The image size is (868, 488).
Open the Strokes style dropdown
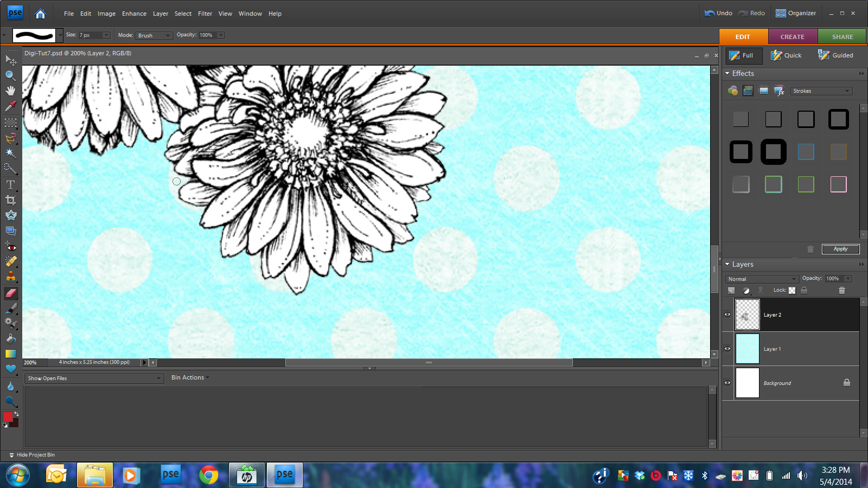click(821, 91)
